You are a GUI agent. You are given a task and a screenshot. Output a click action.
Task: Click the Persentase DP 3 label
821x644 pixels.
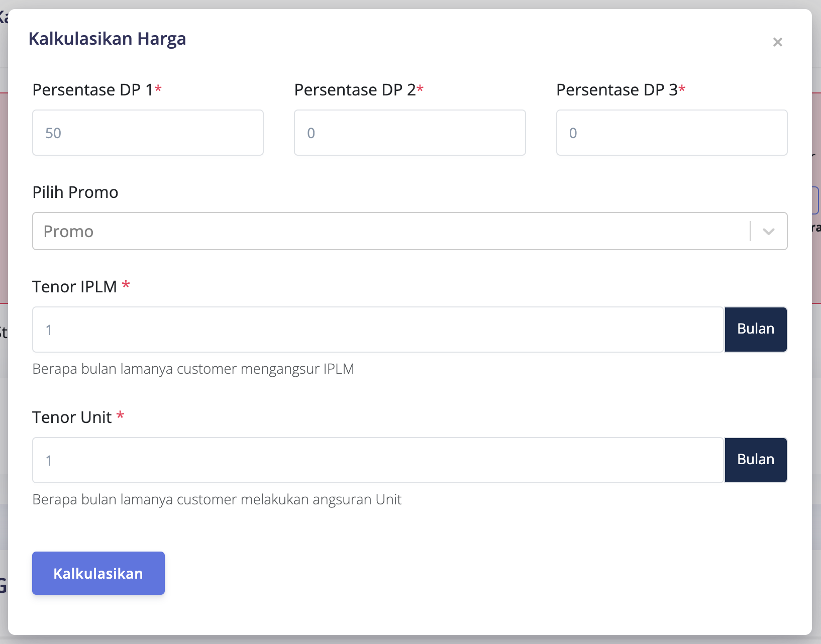pos(617,90)
